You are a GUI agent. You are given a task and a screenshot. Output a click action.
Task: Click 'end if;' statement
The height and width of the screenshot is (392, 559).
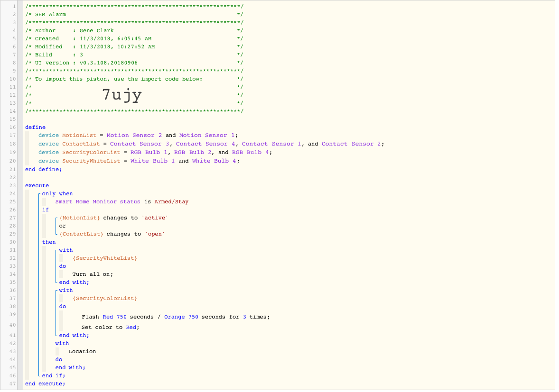54,376
